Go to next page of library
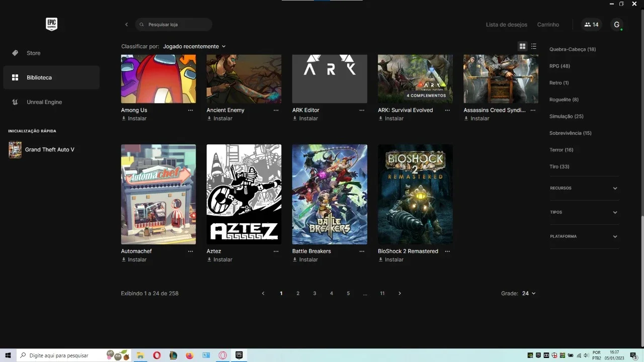Viewport: 644px width, 362px height. pos(399,293)
